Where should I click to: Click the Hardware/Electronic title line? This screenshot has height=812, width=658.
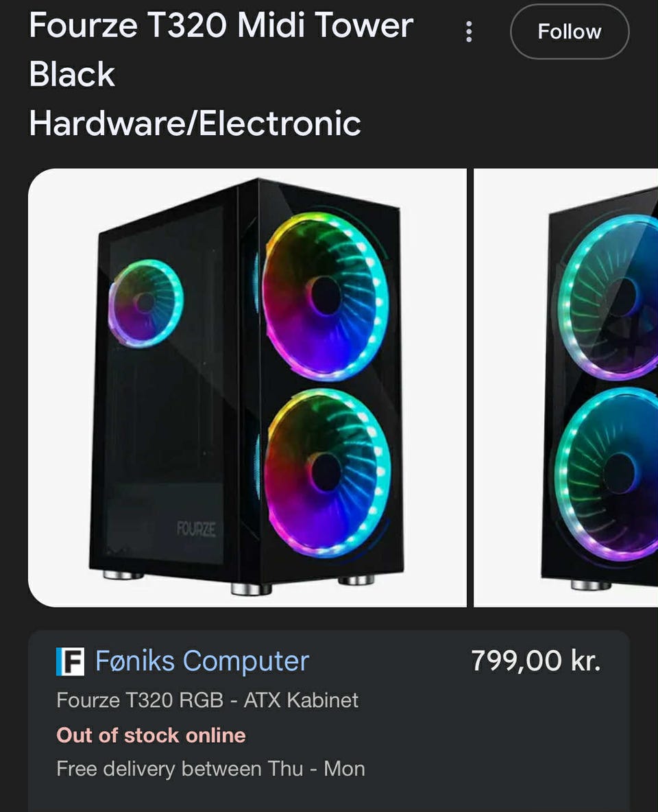pyautogui.click(x=195, y=123)
